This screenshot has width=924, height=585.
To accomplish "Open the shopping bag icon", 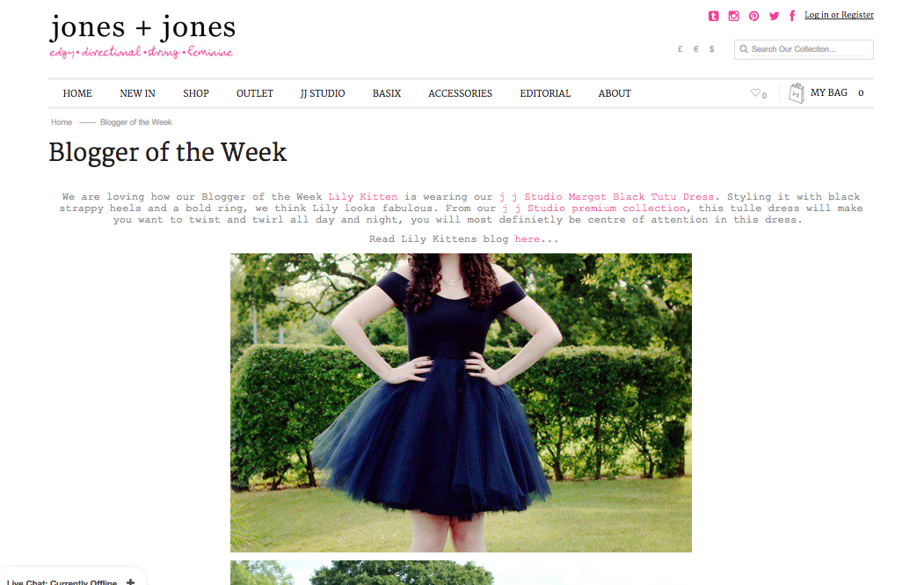I will [797, 93].
